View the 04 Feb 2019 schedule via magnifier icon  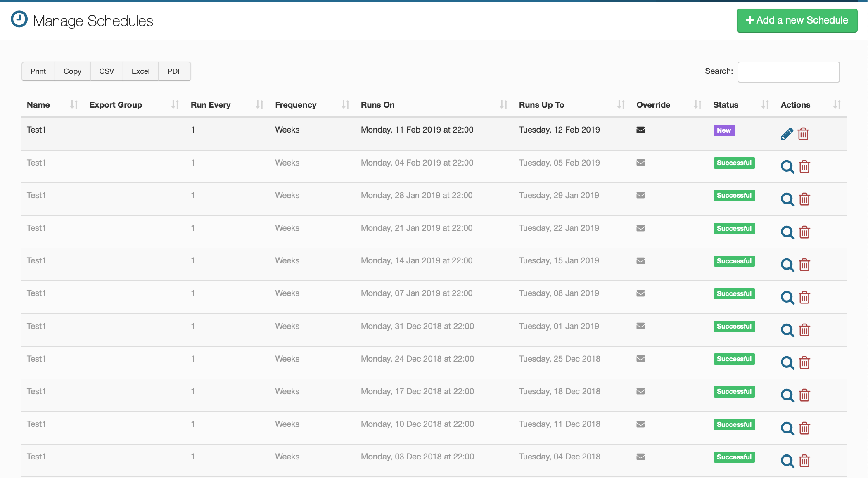(787, 167)
